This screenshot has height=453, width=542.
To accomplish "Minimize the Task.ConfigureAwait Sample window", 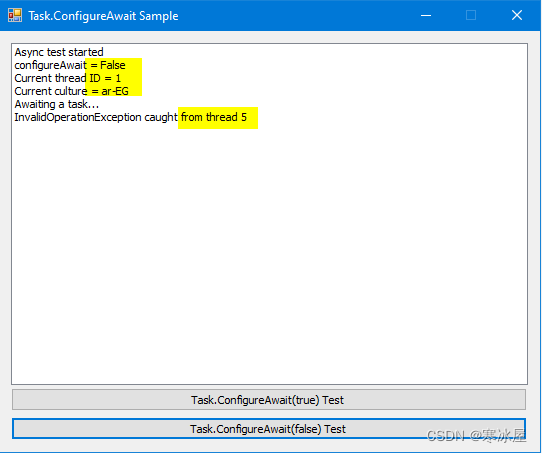I will (x=426, y=16).
